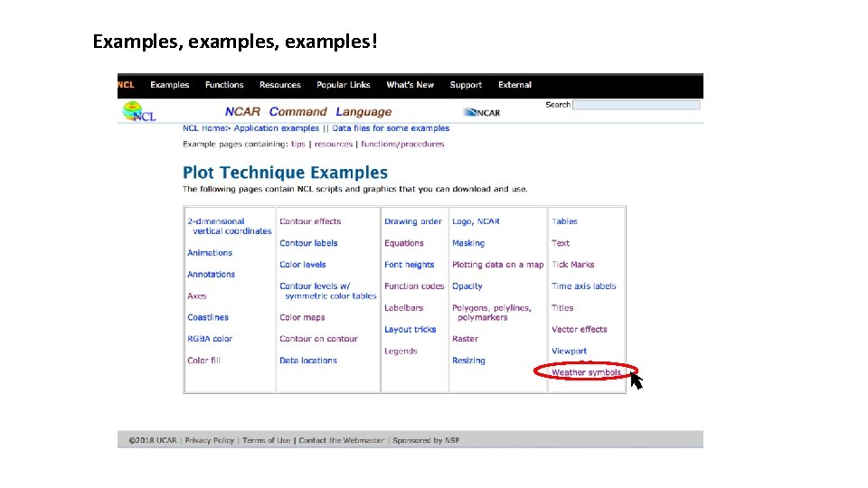The image size is (868, 488).
Task: Open the NCL menu item in the black bar
Action: [x=126, y=85]
